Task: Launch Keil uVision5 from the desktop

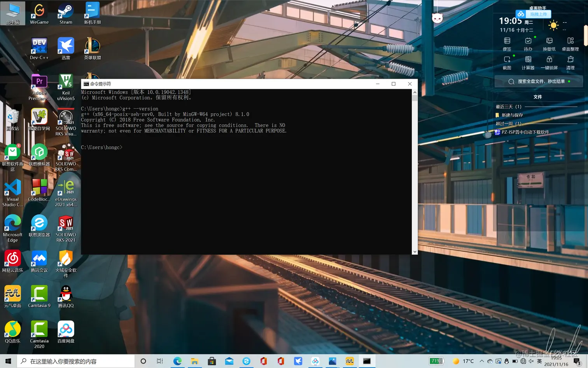Action: (66, 87)
